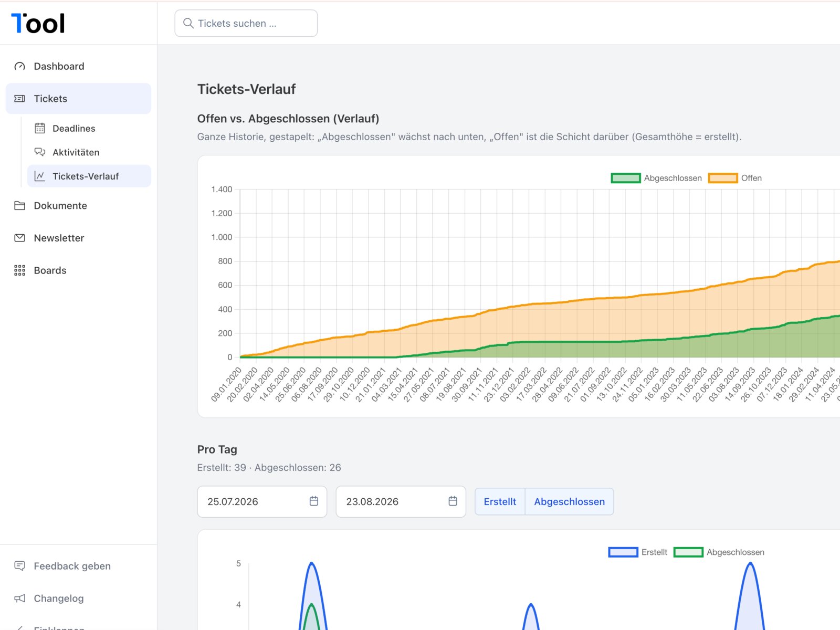The height and width of the screenshot is (630, 840).
Task: Select Tickets in the sidebar
Action: click(78, 99)
